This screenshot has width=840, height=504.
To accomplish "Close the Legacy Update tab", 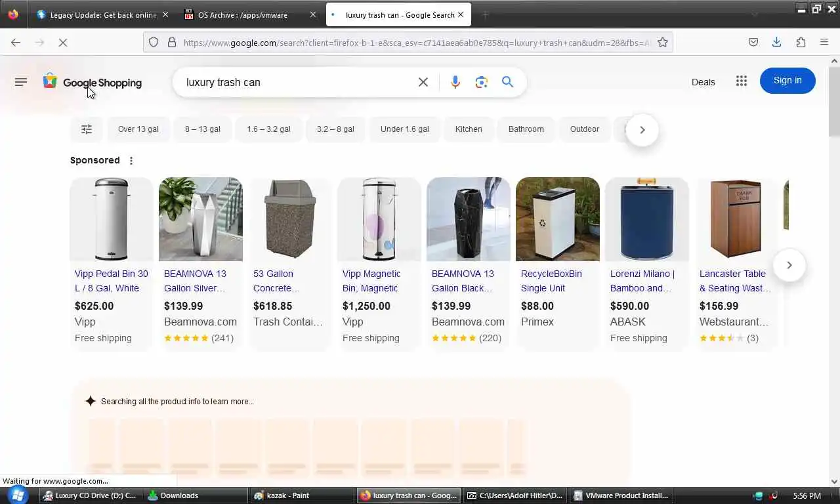I will pyautogui.click(x=165, y=14).
